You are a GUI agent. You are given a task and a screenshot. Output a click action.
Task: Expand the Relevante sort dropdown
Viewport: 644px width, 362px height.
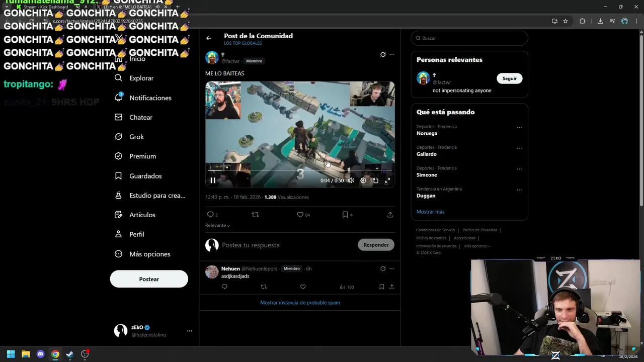217,226
